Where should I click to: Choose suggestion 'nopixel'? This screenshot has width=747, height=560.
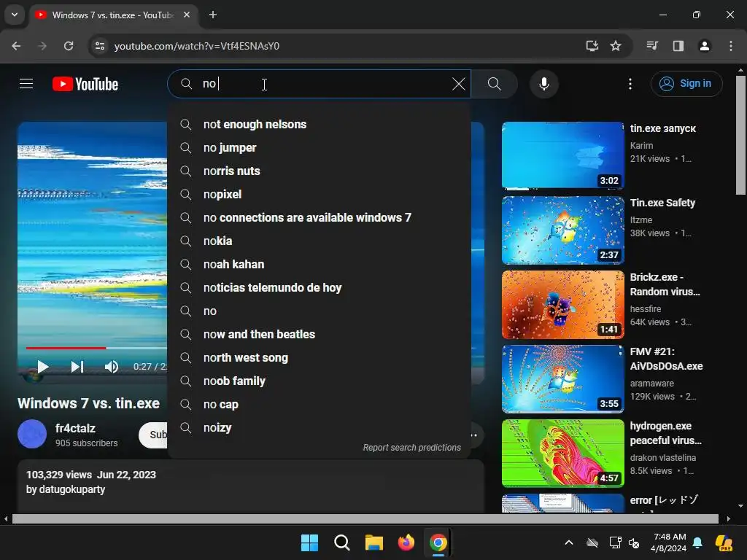coord(319,194)
